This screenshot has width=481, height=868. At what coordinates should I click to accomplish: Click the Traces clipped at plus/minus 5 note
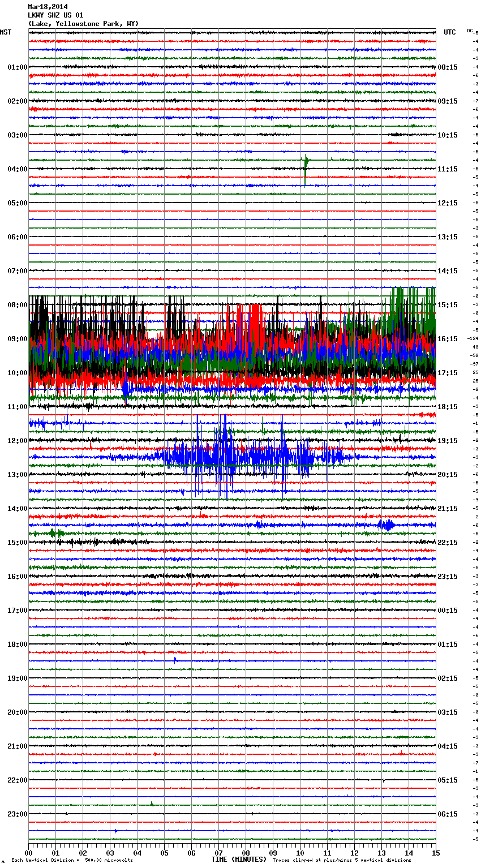point(342,860)
